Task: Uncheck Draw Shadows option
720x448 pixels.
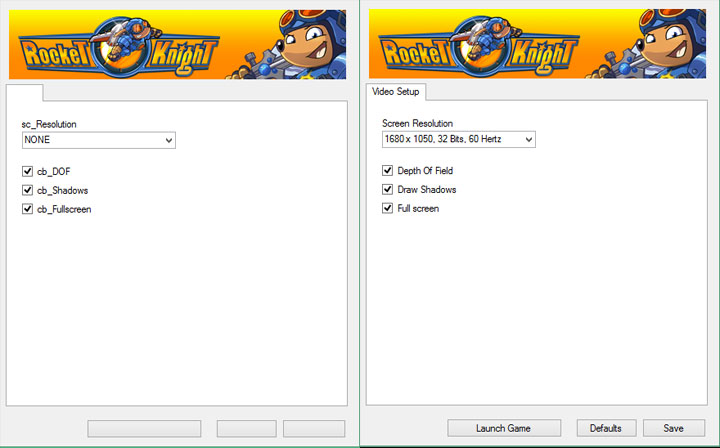Action: (388, 189)
